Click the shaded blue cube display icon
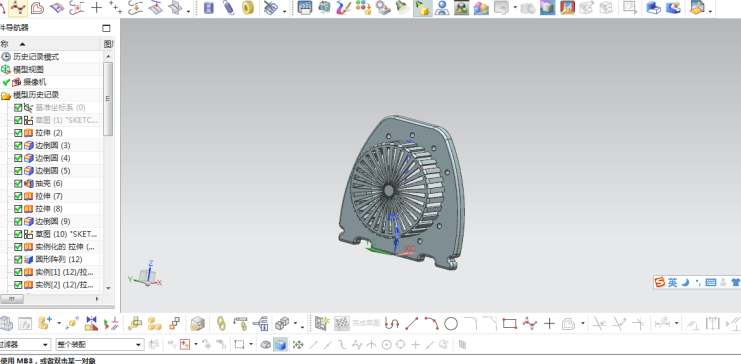This screenshot has height=364, width=741. pos(281,345)
